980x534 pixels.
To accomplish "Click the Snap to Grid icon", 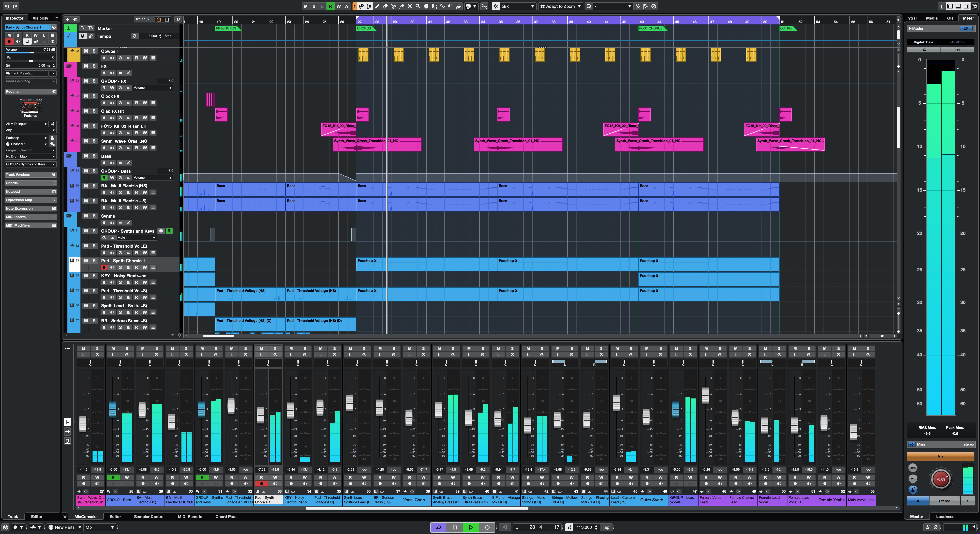I will (x=495, y=7).
